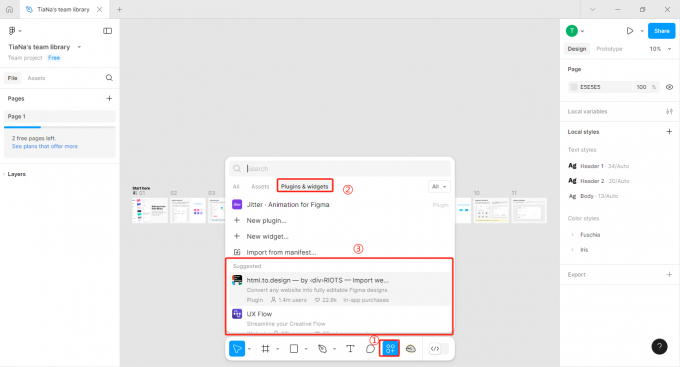Image resolution: width=680 pixels, height=367 pixels.
Task: Click the AI sparkle tool icon
Action: [x=410, y=348]
